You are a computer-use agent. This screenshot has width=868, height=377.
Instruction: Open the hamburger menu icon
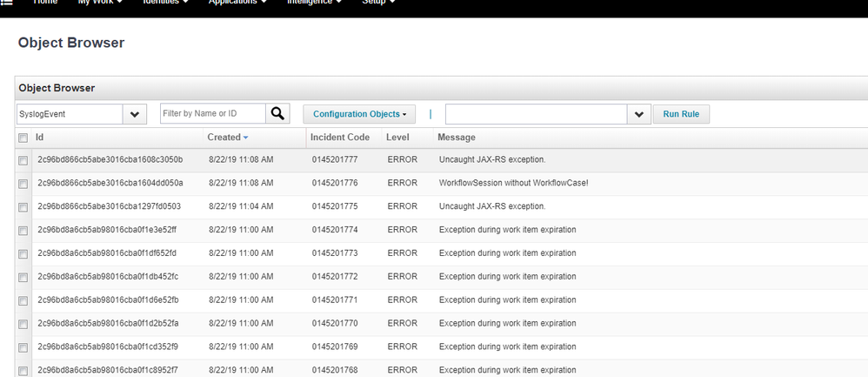pos(6,3)
